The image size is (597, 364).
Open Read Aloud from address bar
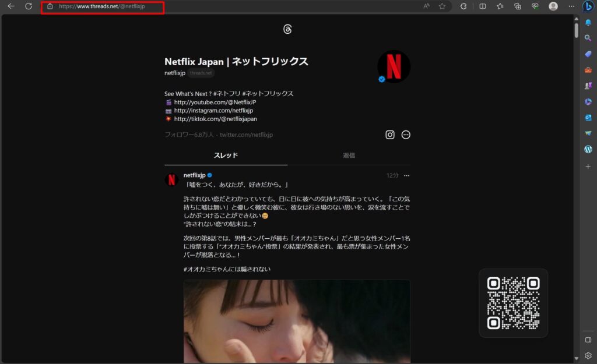(x=426, y=6)
